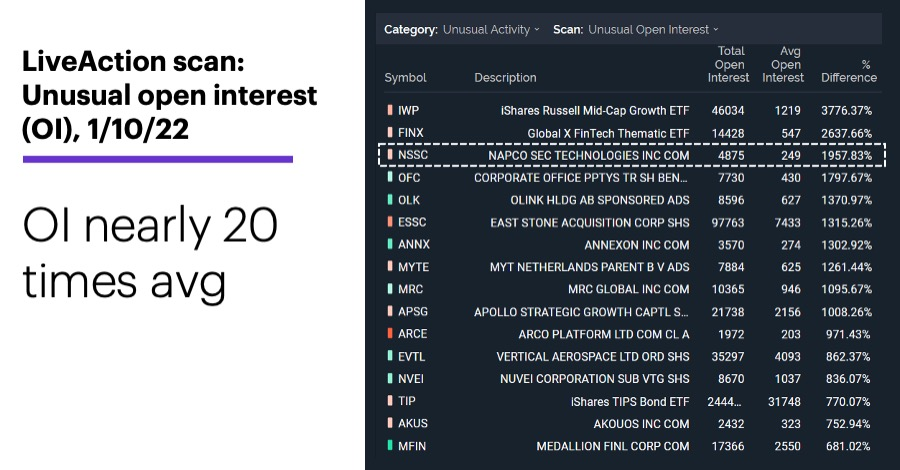Click the green marker beside OFC
The image size is (900, 470).
click(x=390, y=177)
